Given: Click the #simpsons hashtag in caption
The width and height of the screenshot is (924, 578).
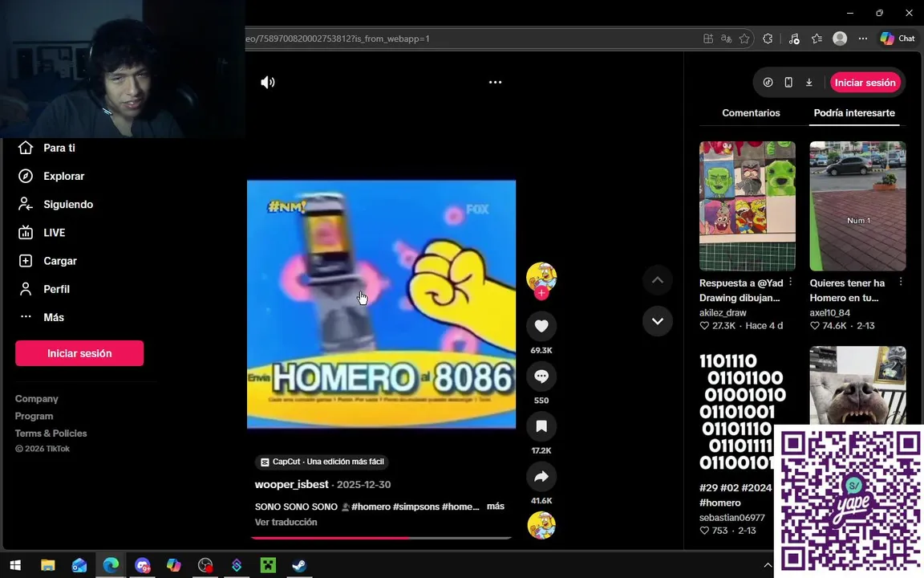Looking at the screenshot, I should point(416,507).
